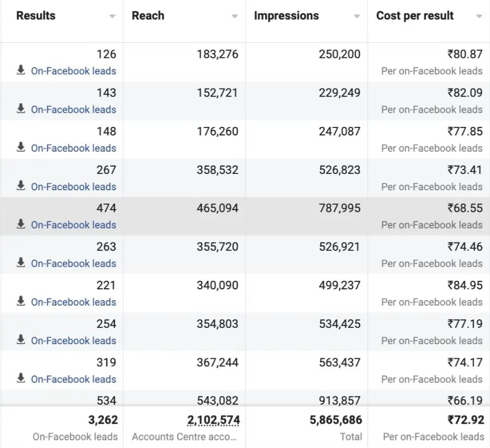Click download icon in the 267 results row
The width and height of the screenshot is (490, 448).
pos(21,186)
